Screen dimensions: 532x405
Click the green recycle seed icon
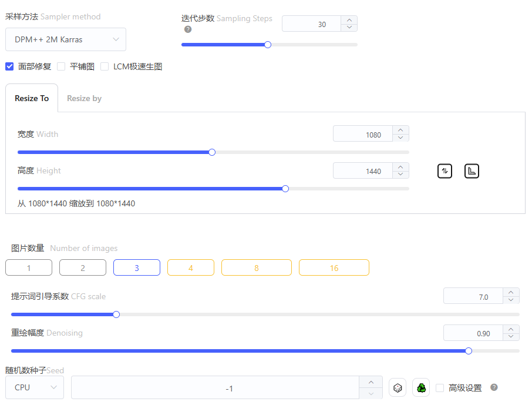click(x=421, y=387)
